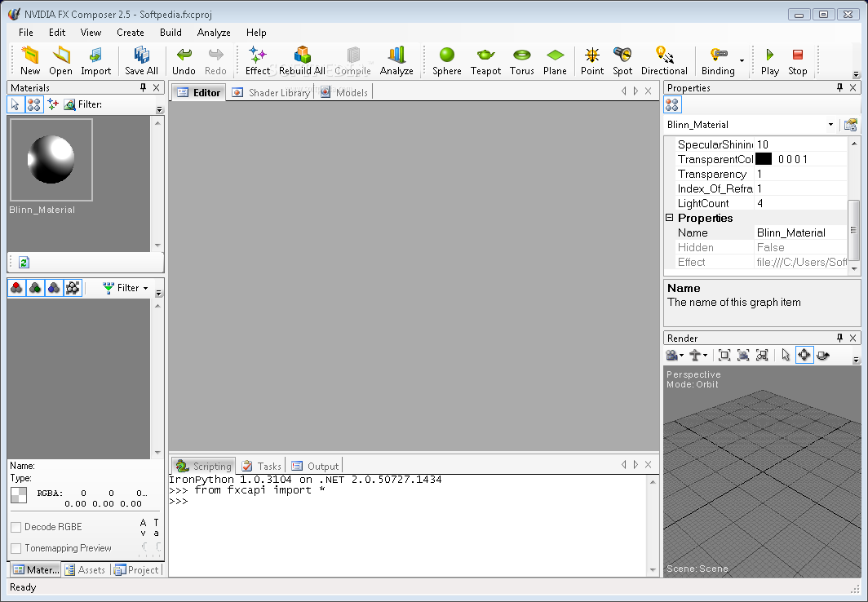Undo the last action
Viewport: 868px width, 602px height.
coord(184,61)
